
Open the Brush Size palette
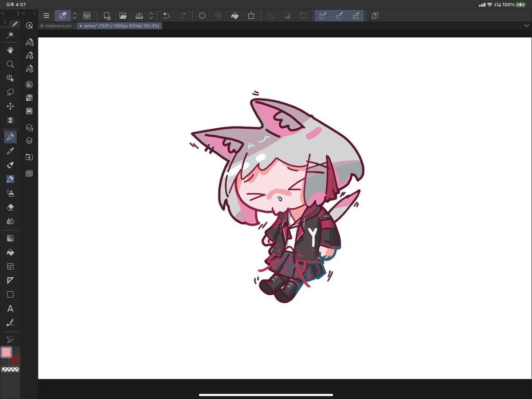(x=29, y=69)
